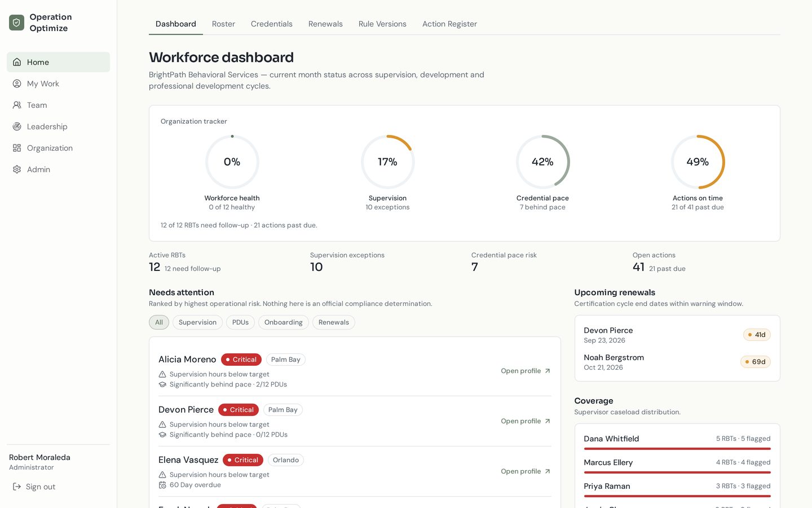
Task: Open Admin settings in the sidebar
Action: click(x=59, y=169)
